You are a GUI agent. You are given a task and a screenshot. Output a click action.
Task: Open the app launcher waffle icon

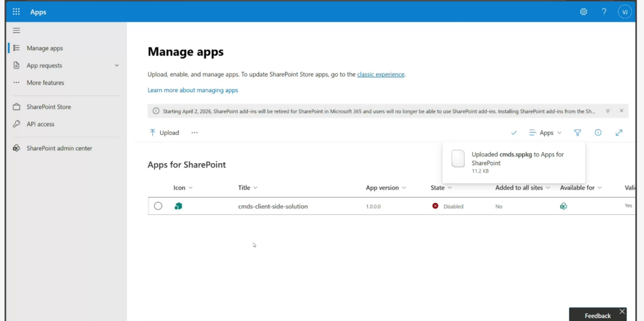click(16, 12)
